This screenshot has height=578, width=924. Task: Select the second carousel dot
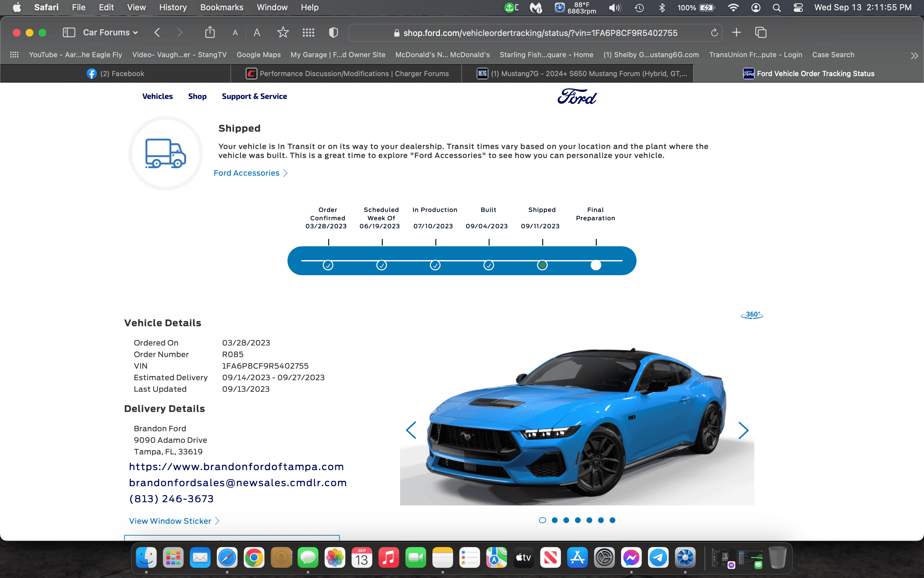click(555, 520)
